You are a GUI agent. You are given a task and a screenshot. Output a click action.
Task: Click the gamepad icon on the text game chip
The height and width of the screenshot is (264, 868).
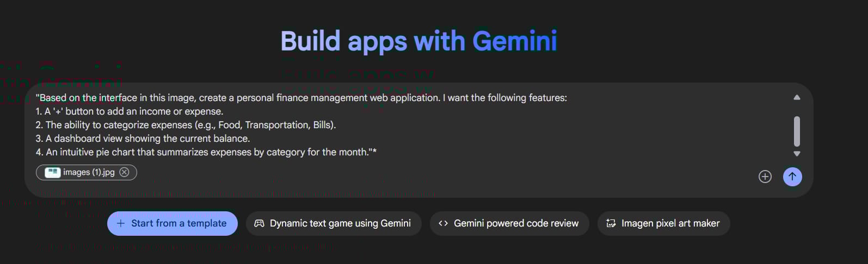(x=260, y=223)
